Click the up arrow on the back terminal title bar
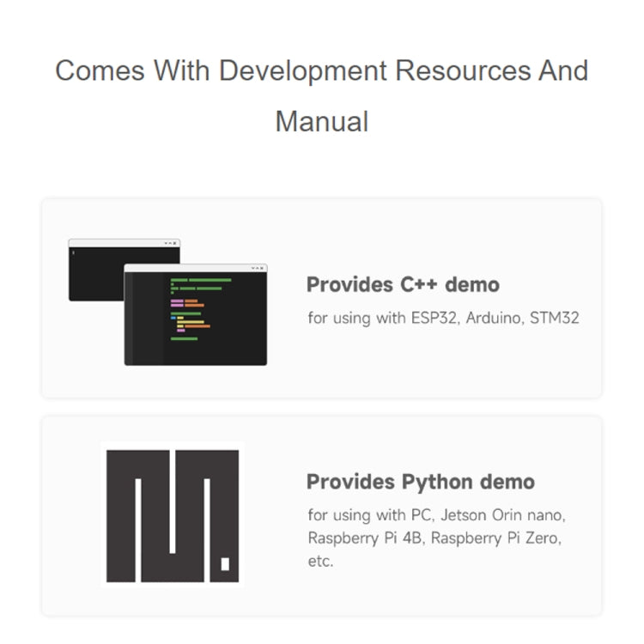The width and height of the screenshot is (644, 644). (x=170, y=244)
